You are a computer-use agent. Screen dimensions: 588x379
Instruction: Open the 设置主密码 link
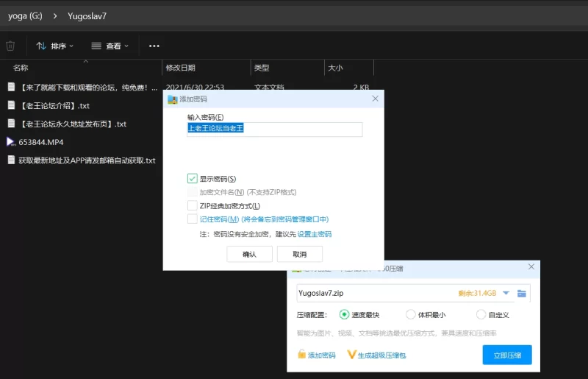pyautogui.click(x=315, y=234)
